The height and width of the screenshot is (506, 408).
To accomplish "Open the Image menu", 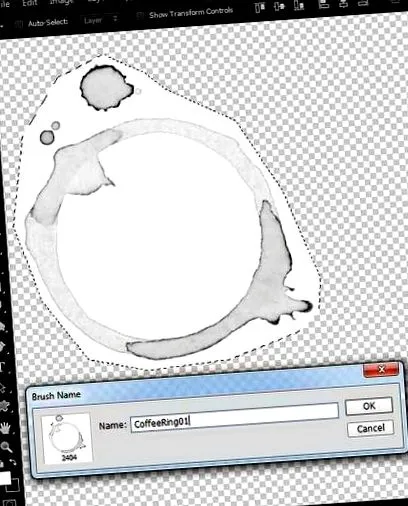I will [61, 2].
